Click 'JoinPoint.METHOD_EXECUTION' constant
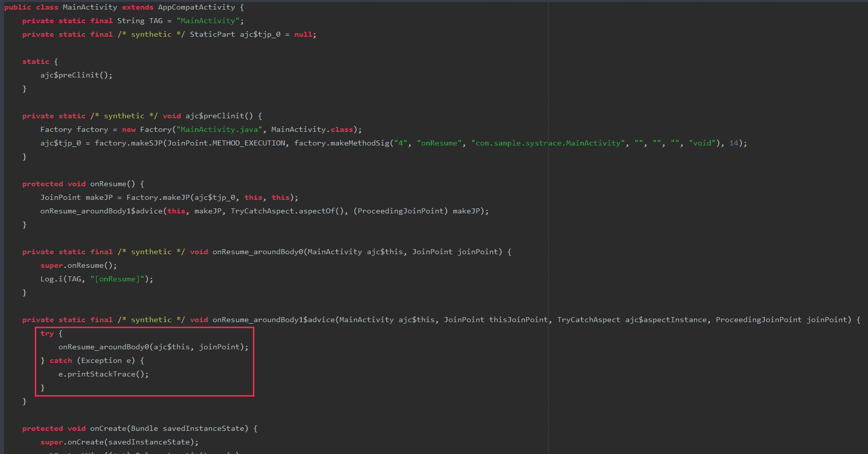This screenshot has height=454, width=868. (226, 143)
